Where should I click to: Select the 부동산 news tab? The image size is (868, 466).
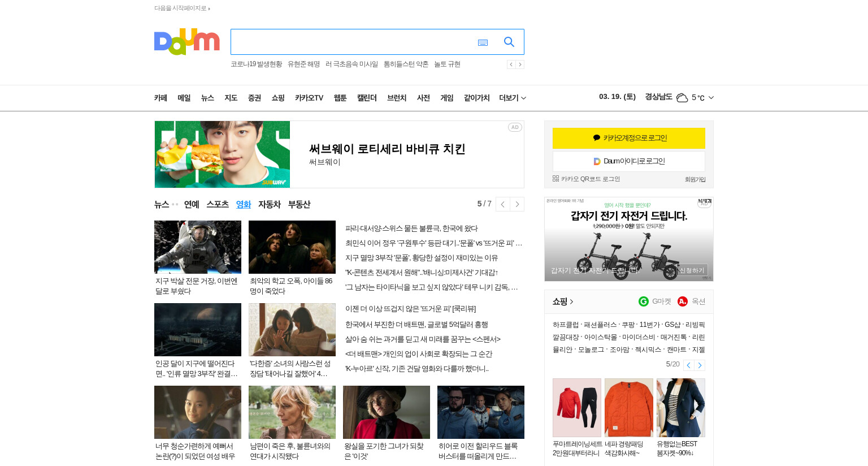[300, 204]
